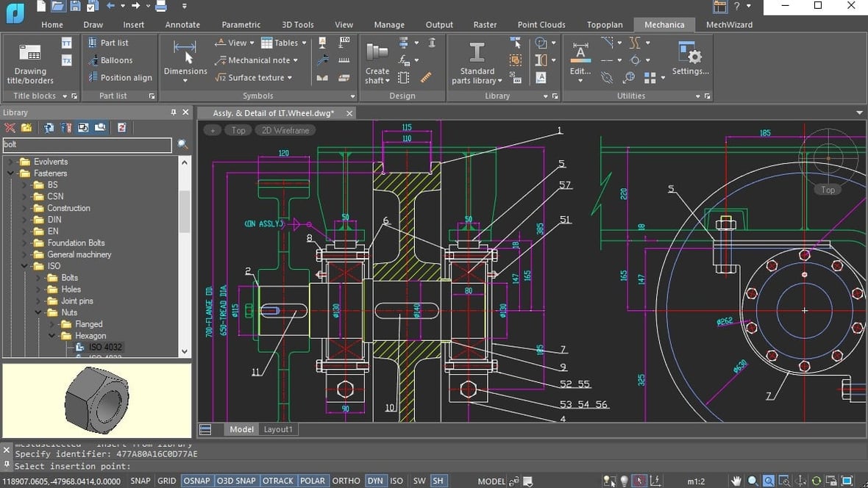Click the layout list icon left of Model tab

click(x=205, y=429)
